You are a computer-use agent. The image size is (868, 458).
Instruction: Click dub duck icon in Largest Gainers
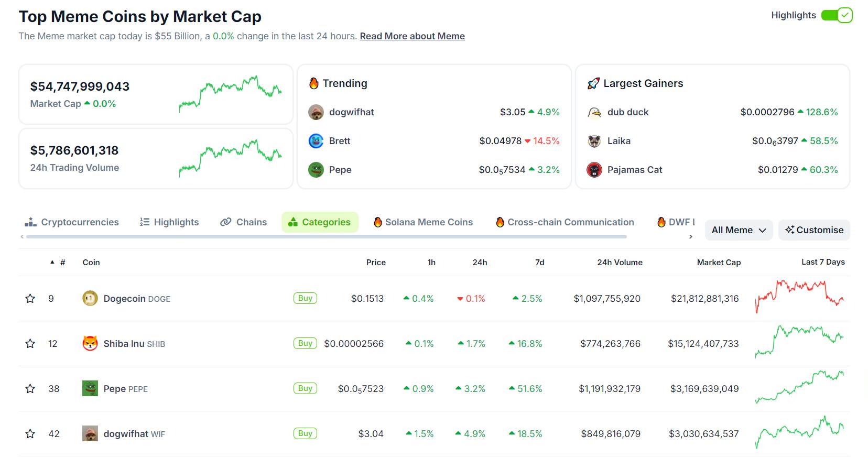[x=594, y=112]
